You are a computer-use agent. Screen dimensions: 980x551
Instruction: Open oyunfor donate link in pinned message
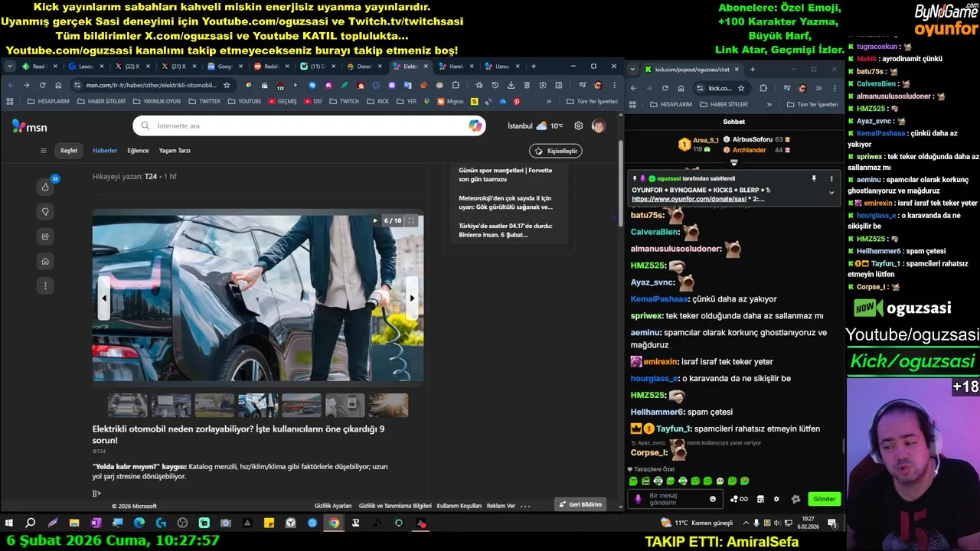[688, 199]
